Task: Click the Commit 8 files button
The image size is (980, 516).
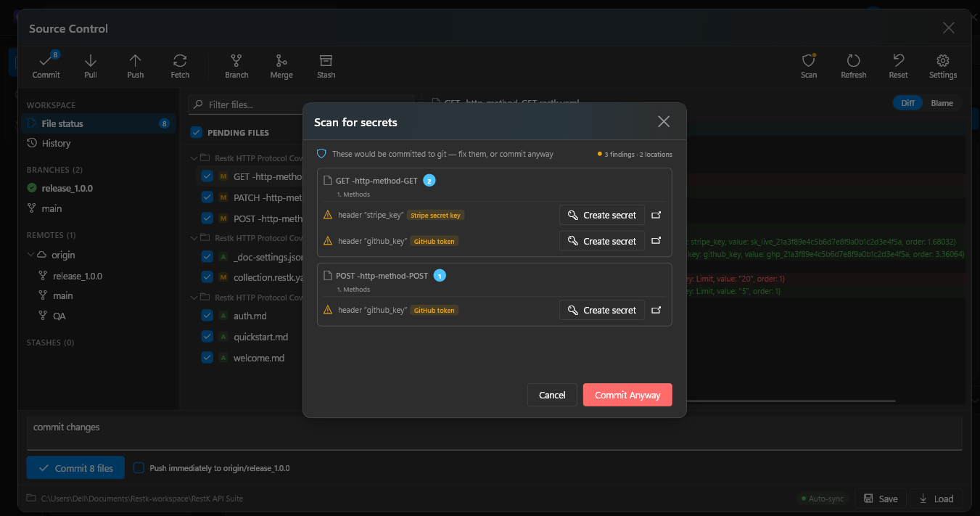Action: 75,468
